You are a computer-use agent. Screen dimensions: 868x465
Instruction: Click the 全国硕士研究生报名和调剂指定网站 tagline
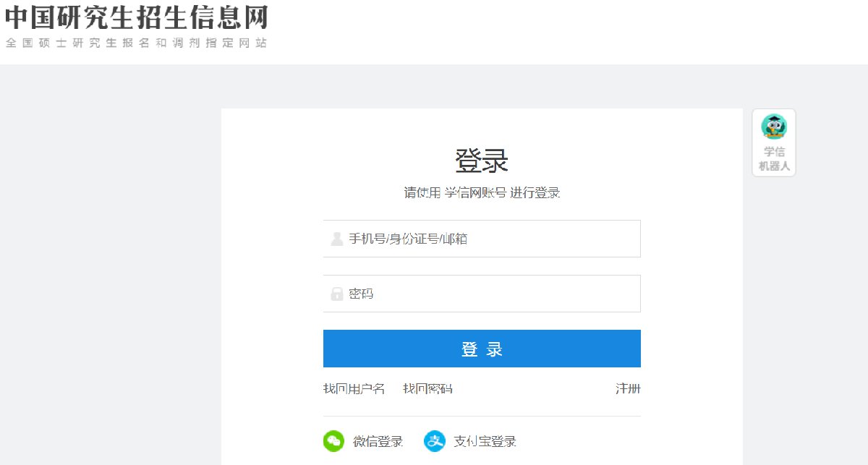click(137, 43)
